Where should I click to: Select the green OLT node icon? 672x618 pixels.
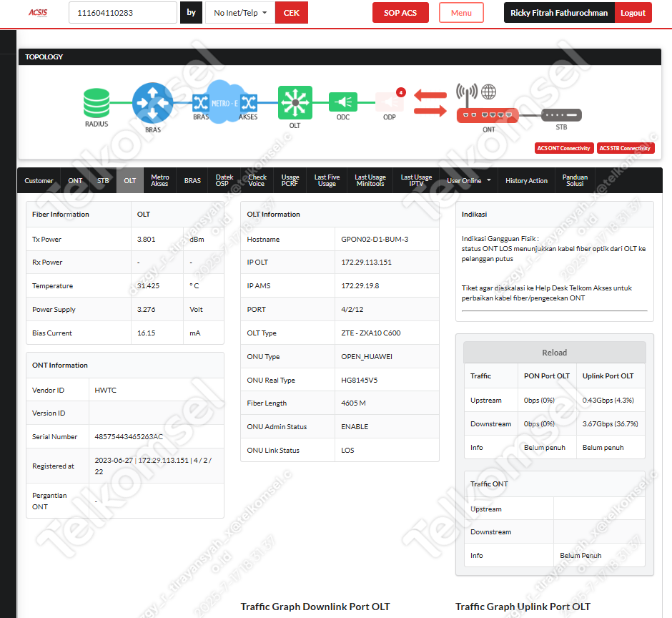click(x=295, y=103)
